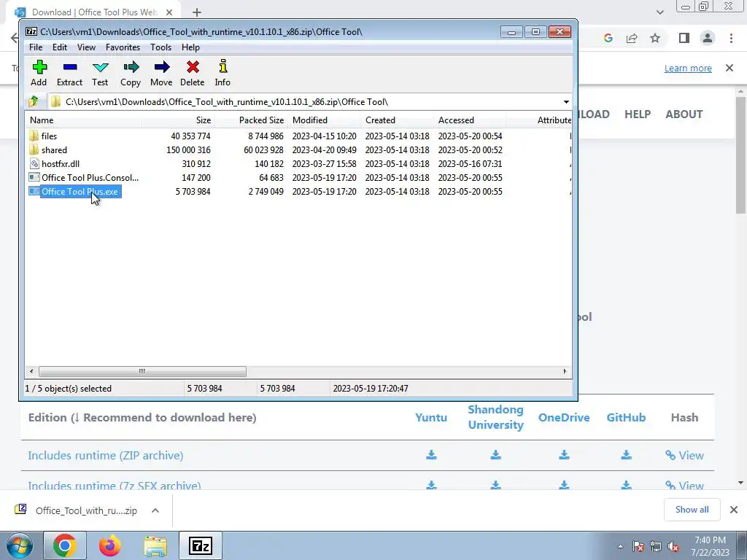Viewport: 747px width, 560px height.
Task: Open the Tools menu
Action: (160, 47)
